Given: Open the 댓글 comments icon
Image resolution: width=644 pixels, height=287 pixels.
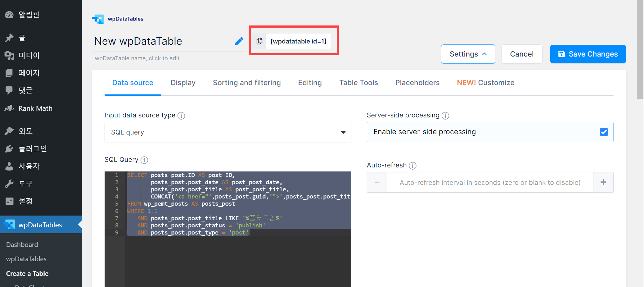Looking at the screenshot, I should pos(9,90).
